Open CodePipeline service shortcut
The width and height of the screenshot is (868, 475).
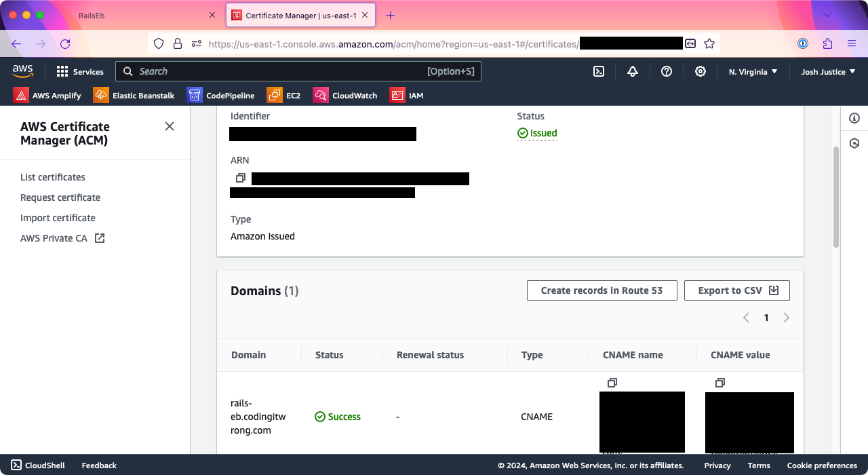(221, 95)
